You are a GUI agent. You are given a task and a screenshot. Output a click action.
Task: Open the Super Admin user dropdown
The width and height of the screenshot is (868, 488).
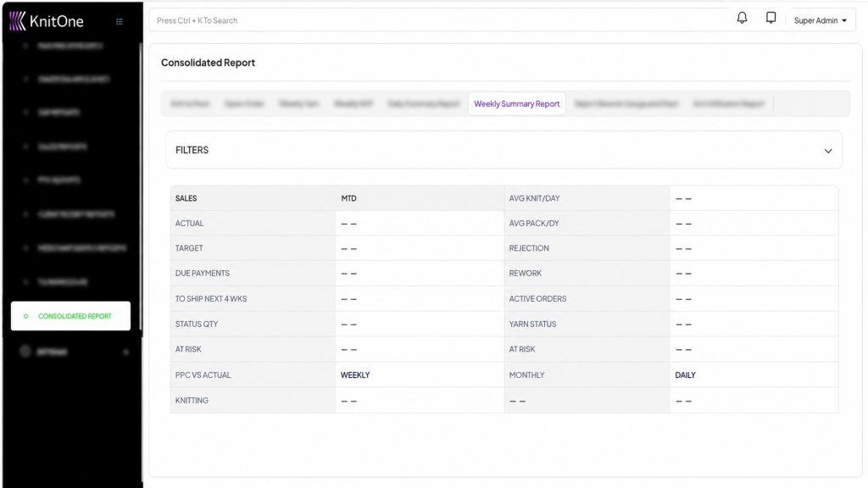(820, 20)
